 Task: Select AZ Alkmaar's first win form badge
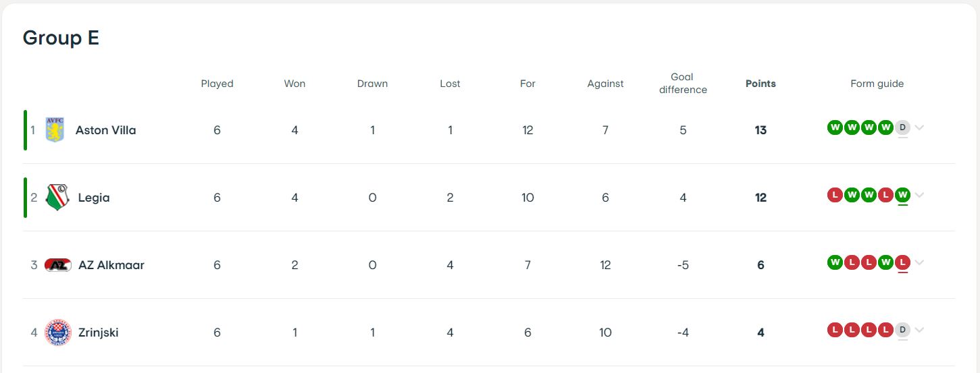click(835, 262)
